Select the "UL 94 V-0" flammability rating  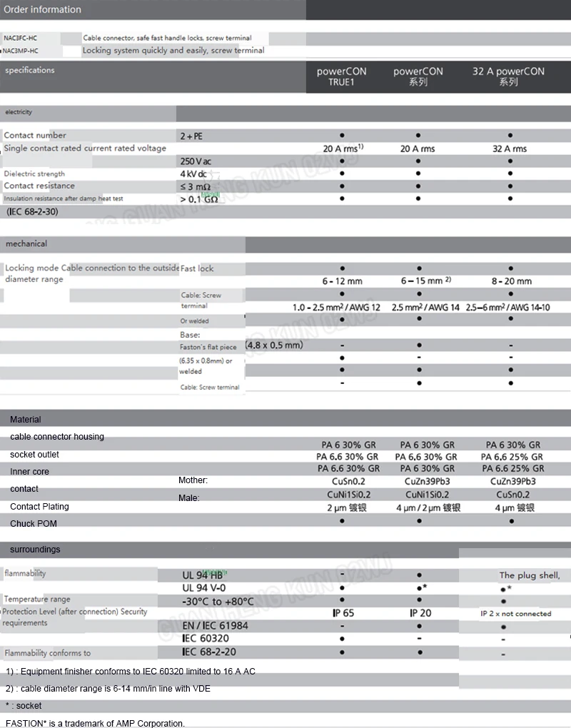[204, 588]
